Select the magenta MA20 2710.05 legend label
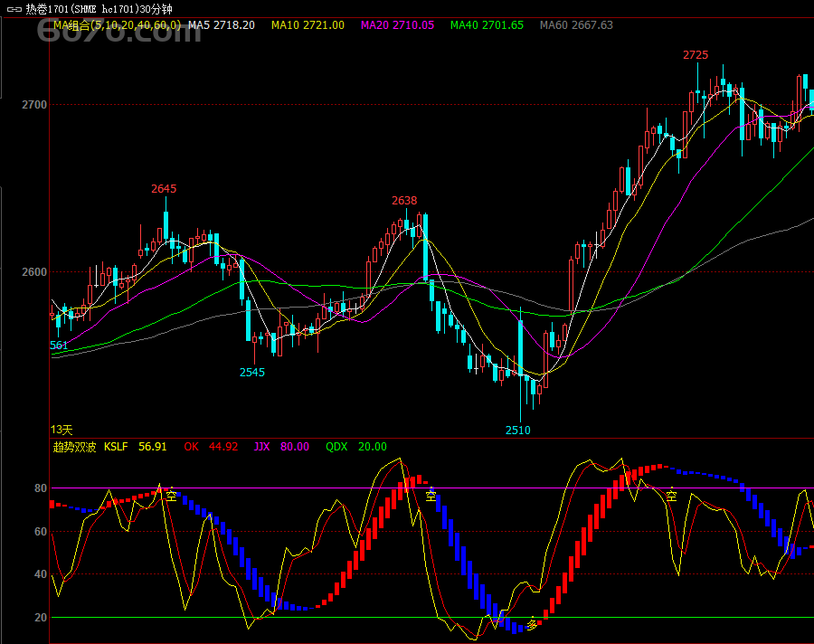This screenshot has width=814, height=644. pyautogui.click(x=396, y=25)
